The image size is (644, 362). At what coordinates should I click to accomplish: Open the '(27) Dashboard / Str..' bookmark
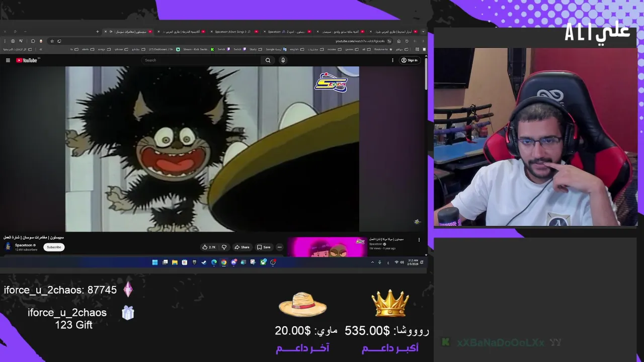[x=164, y=49]
